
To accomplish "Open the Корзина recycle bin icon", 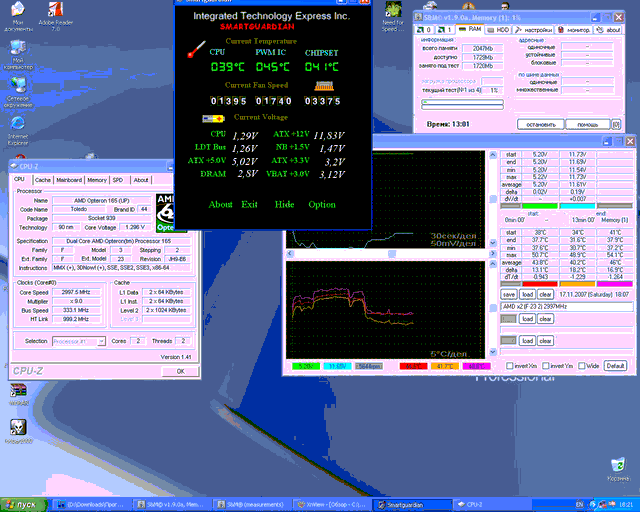I will coord(618,470).
